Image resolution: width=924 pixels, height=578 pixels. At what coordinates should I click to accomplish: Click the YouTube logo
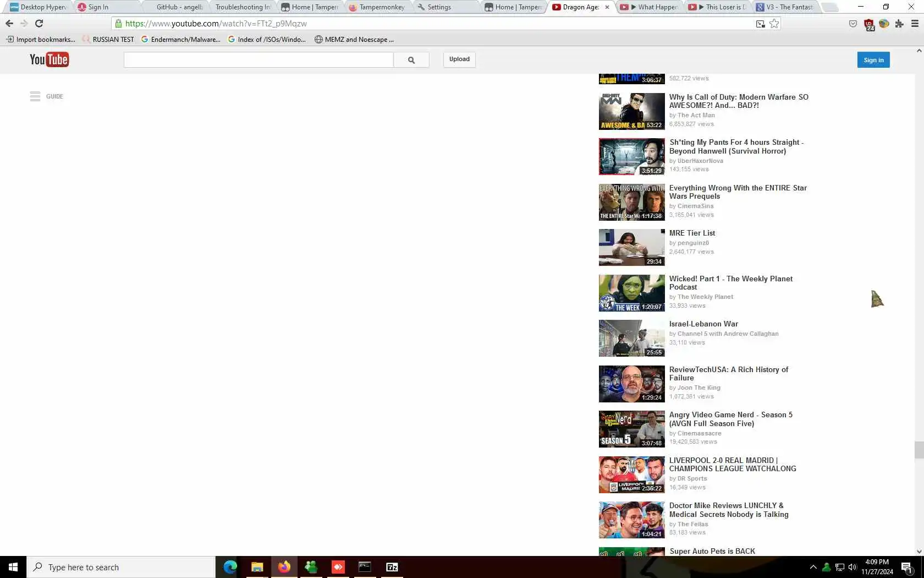click(49, 59)
